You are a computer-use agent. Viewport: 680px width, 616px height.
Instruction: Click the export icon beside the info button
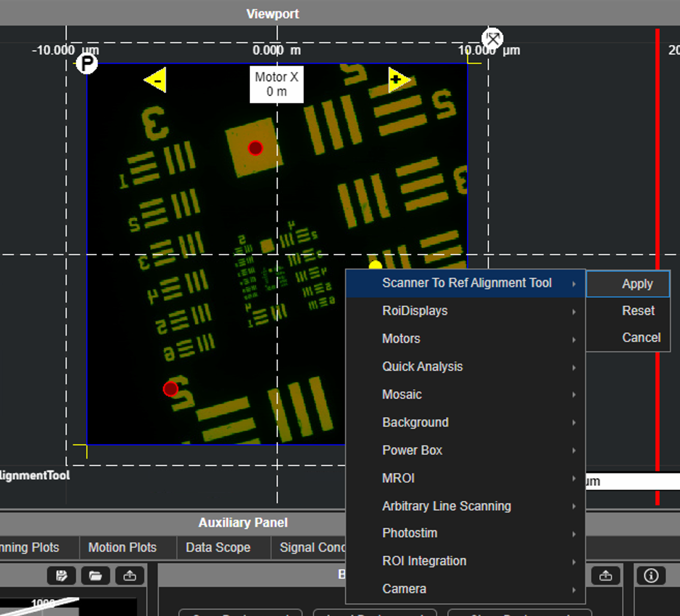click(605, 576)
